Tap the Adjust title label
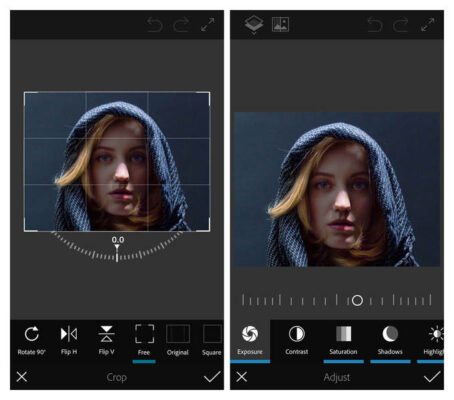The width and height of the screenshot is (454, 400). [x=337, y=377]
